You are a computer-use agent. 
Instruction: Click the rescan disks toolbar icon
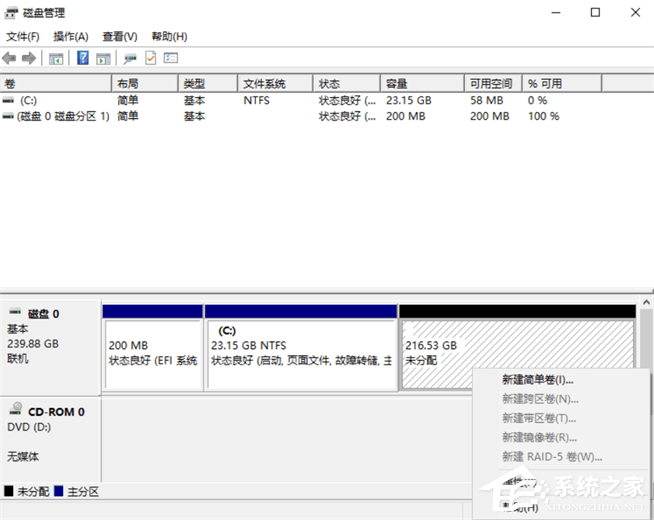click(130, 59)
